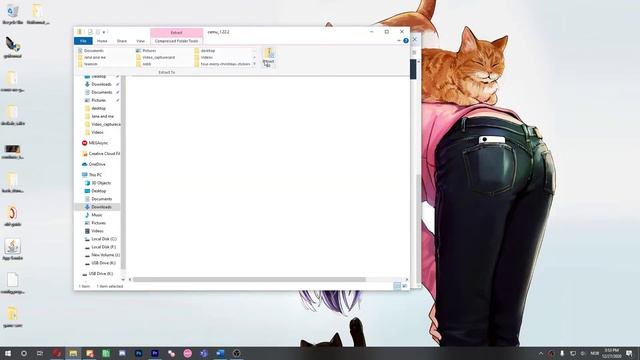
Task: Select This PC in the navigation pane
Action: tap(95, 175)
